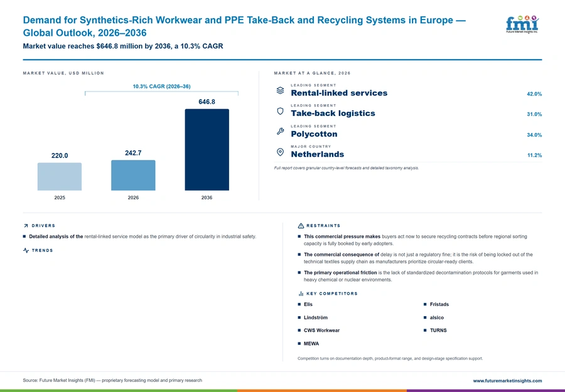Click the pulse icon next to Trends
Image resolution: width=565 pixels, height=392 pixels.
26,250
